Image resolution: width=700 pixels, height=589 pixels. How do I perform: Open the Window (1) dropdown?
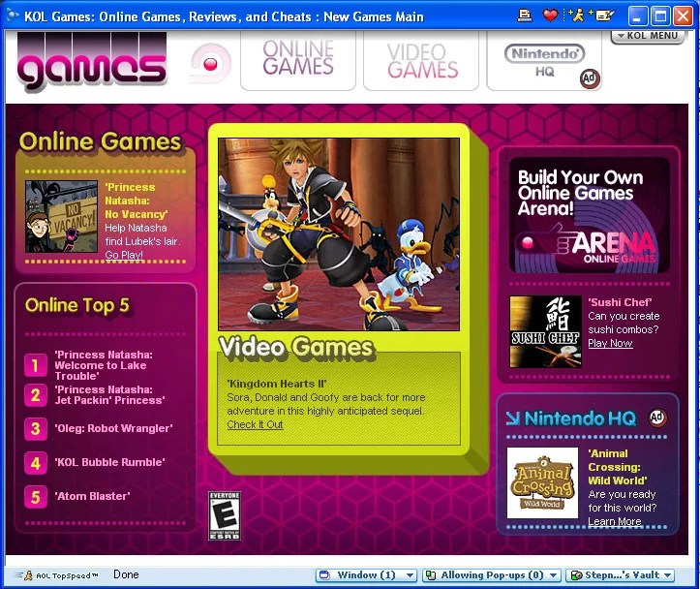[x=367, y=575]
